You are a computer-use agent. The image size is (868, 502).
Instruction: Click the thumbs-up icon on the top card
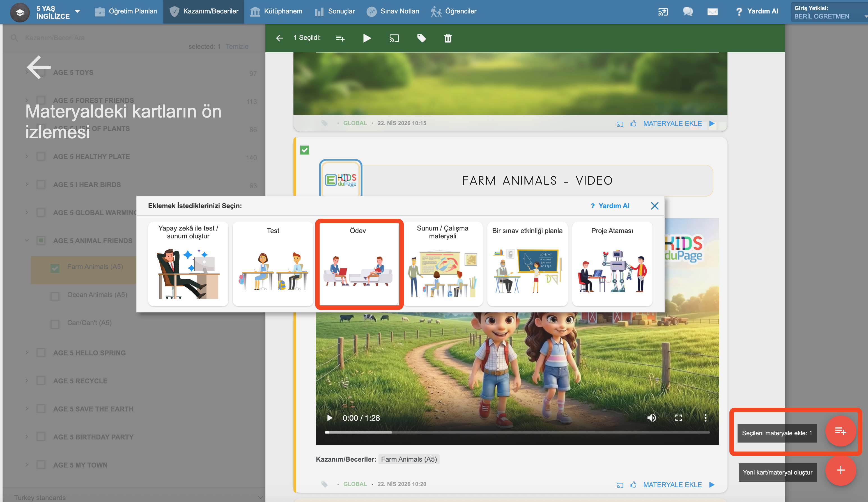point(633,123)
